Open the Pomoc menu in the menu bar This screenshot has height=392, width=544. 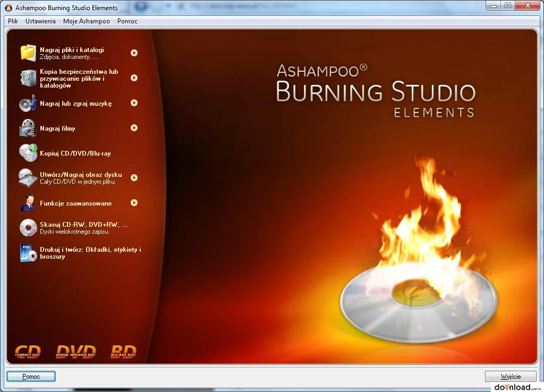[127, 21]
